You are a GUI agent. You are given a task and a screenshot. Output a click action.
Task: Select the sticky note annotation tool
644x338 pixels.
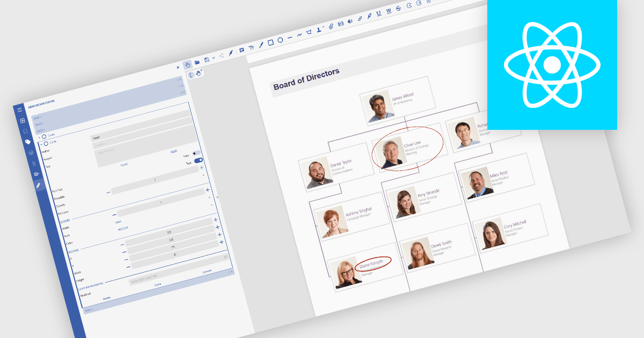click(x=242, y=50)
